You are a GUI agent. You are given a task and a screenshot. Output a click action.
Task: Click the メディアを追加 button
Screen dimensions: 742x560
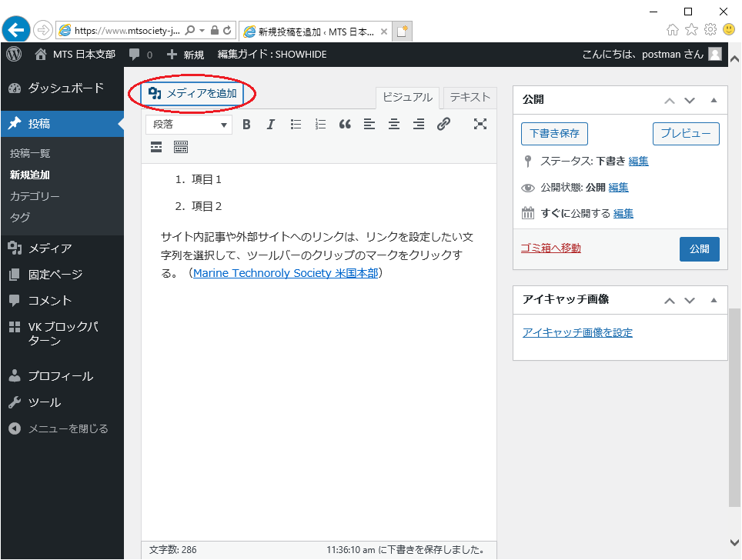(192, 93)
